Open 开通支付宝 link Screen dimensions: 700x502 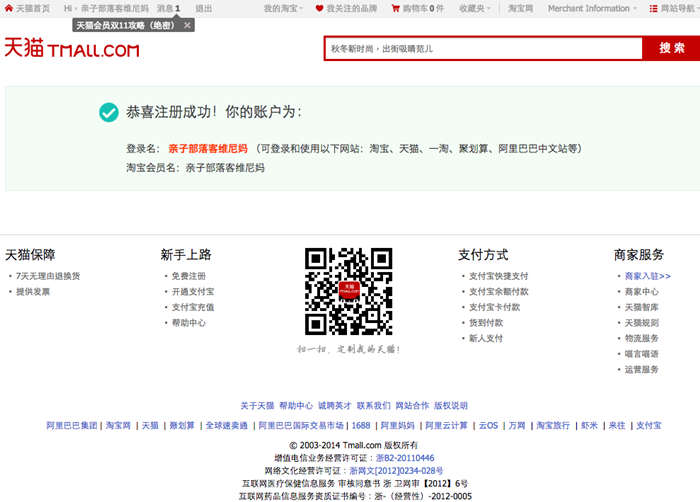(193, 292)
